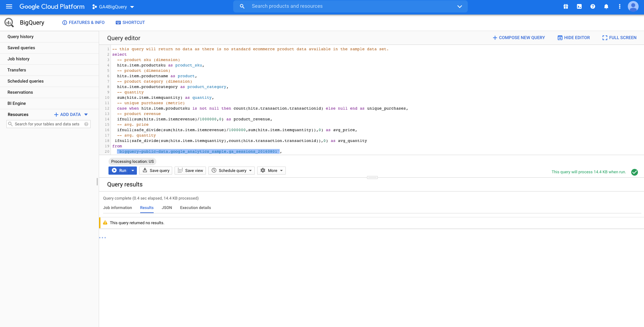Click 'This query will process 14.4 KB' text

[589, 172]
